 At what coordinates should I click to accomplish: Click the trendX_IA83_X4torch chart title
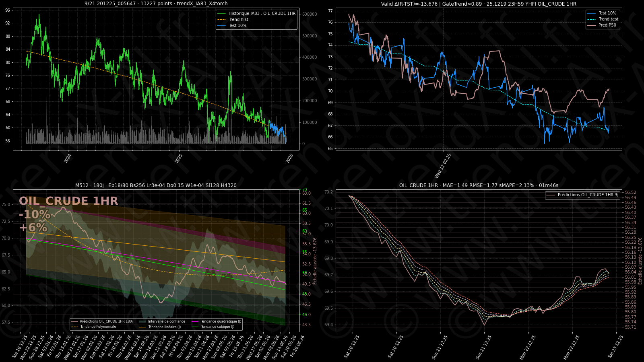pyautogui.click(x=156, y=4)
